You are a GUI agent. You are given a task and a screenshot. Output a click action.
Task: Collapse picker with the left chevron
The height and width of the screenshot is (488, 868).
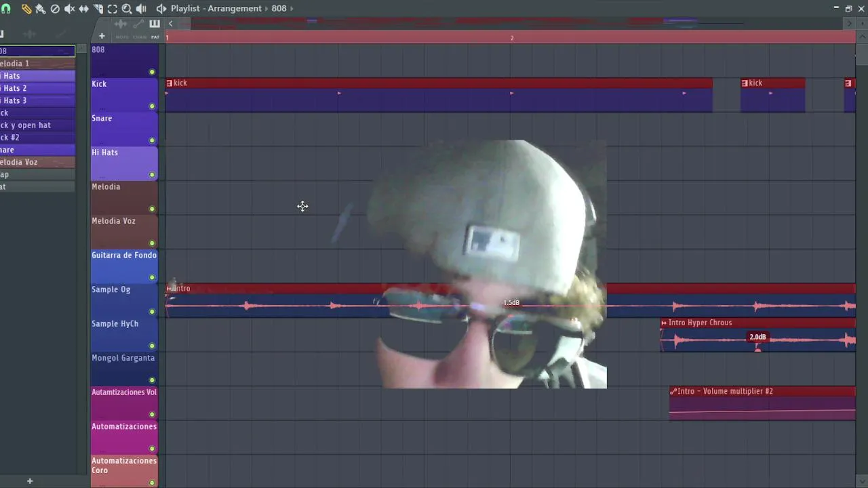pyautogui.click(x=170, y=24)
